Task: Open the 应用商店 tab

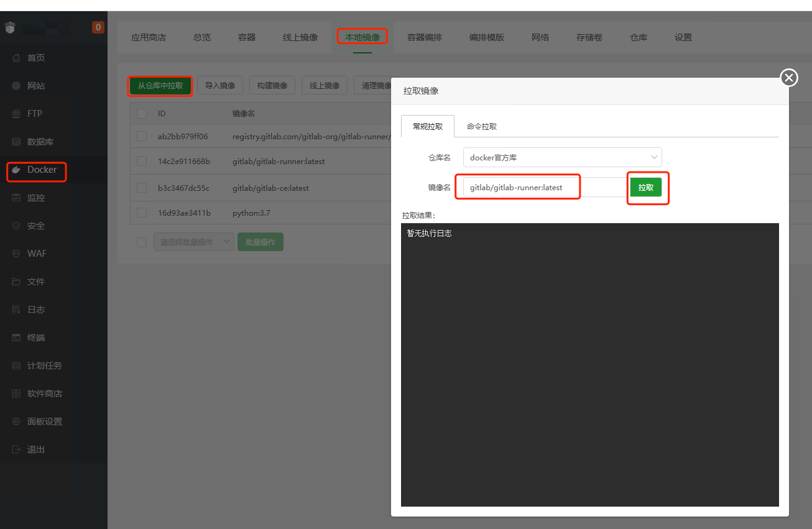Action: 149,37
